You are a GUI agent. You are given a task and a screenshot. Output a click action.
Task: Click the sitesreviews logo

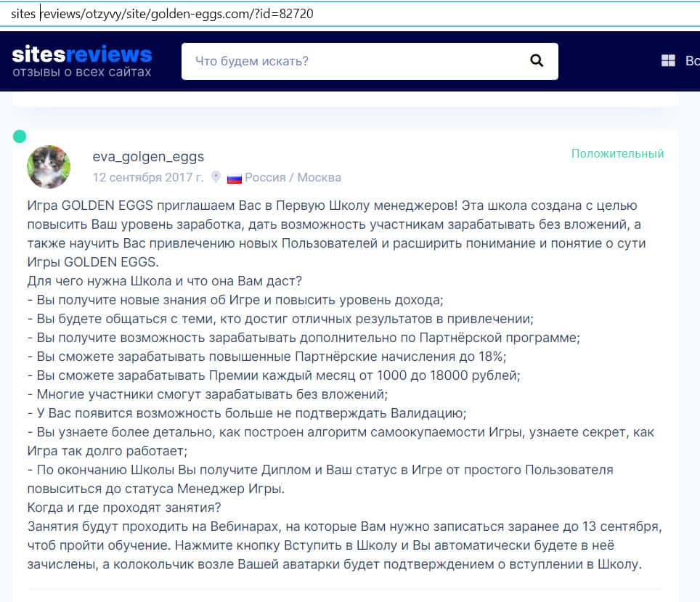point(82,54)
